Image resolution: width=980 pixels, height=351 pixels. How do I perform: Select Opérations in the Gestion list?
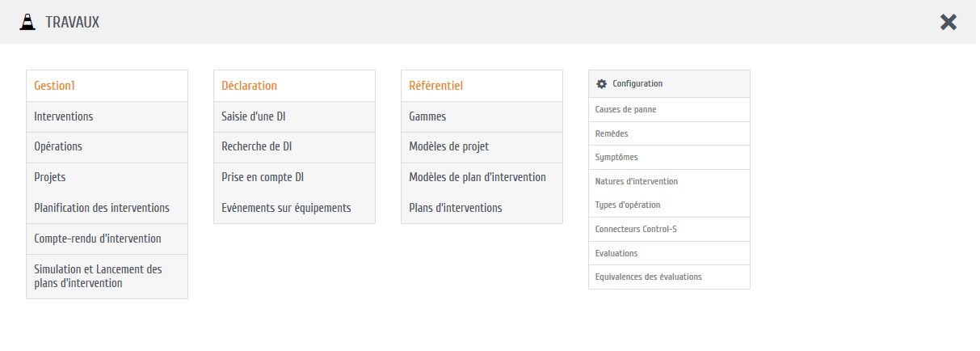pos(58,147)
